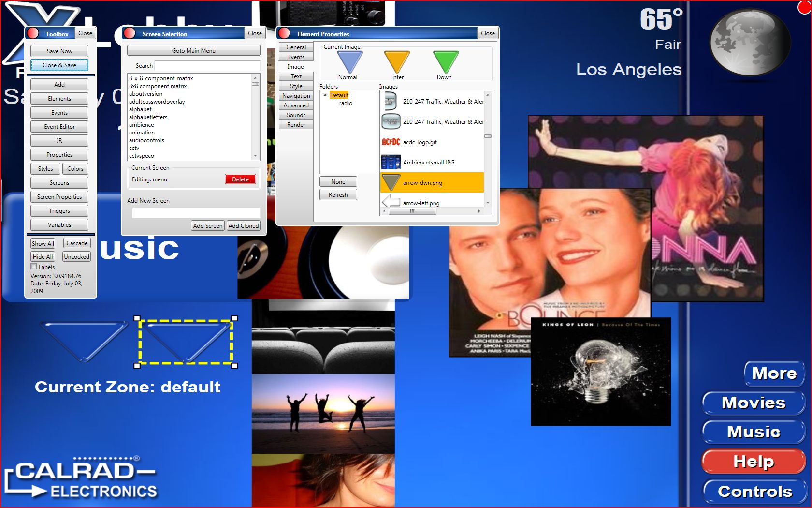Screen dimensions: 812x508
Task: Select the Ambiencetsmall.JPG image entry
Action: (x=432, y=162)
